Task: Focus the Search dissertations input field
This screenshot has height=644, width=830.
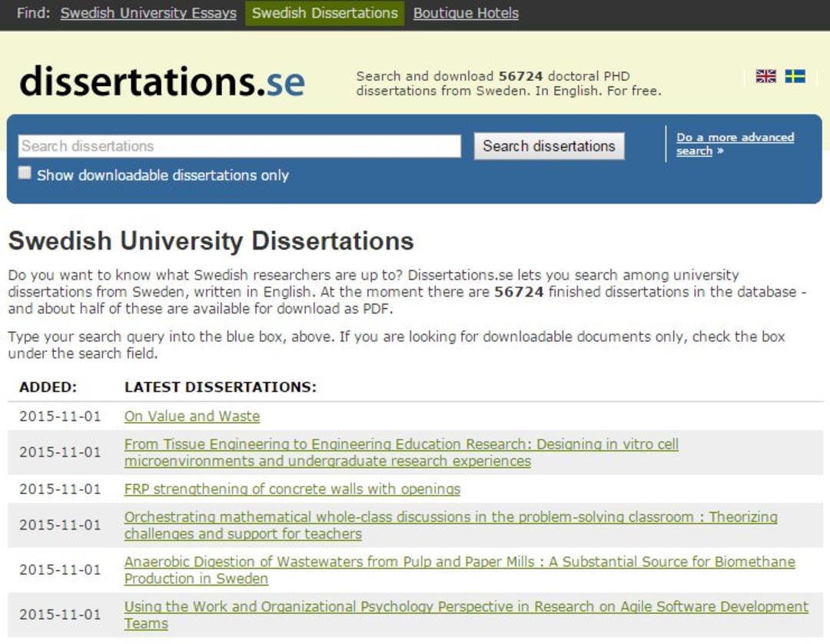Action: click(240, 146)
